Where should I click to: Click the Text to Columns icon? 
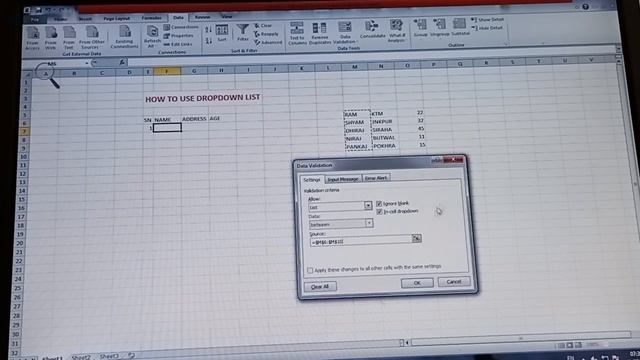(x=297, y=33)
